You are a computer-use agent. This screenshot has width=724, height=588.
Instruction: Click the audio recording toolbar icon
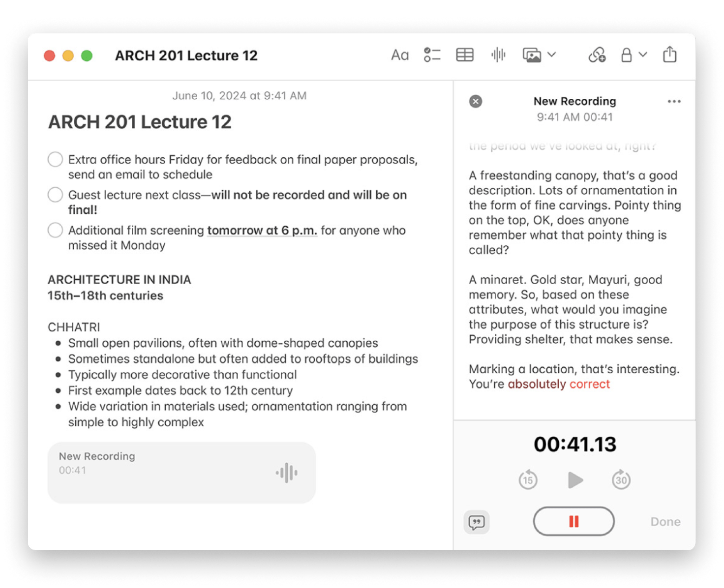coord(498,55)
